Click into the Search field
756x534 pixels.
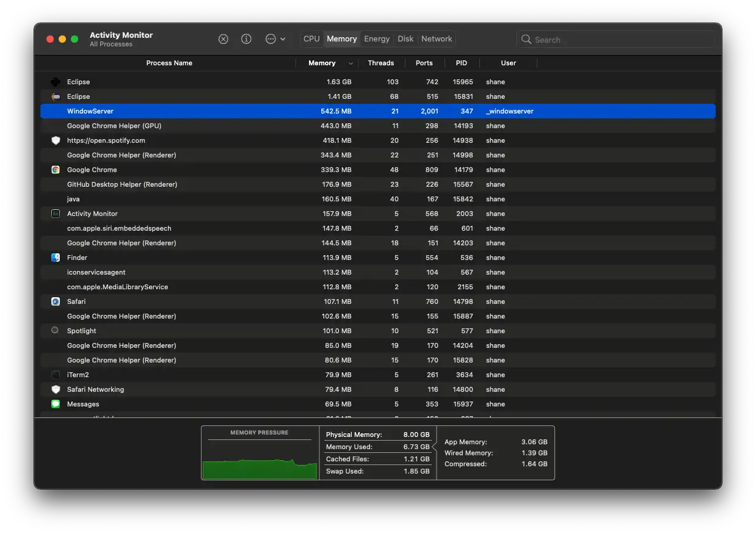point(615,40)
